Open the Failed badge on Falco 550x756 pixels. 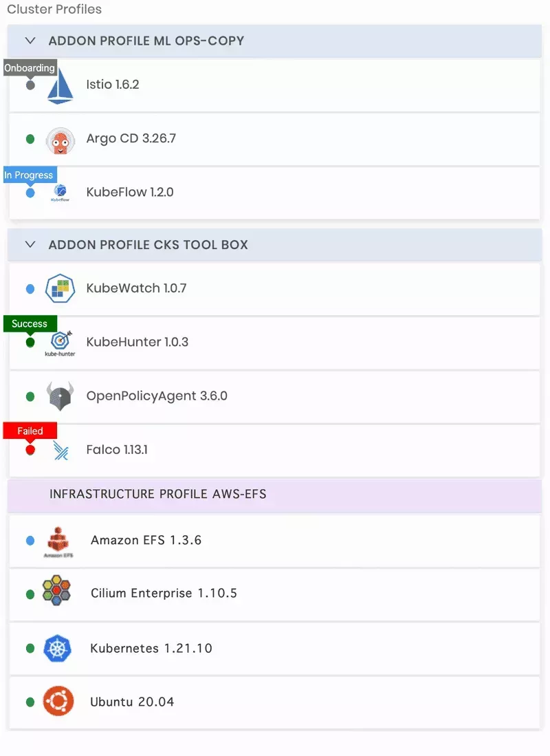click(x=30, y=431)
